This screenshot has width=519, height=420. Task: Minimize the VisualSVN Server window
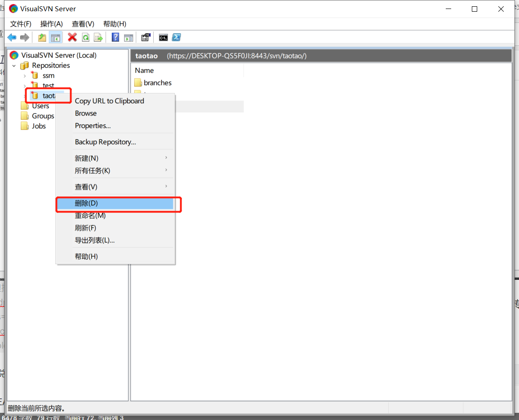448,9
